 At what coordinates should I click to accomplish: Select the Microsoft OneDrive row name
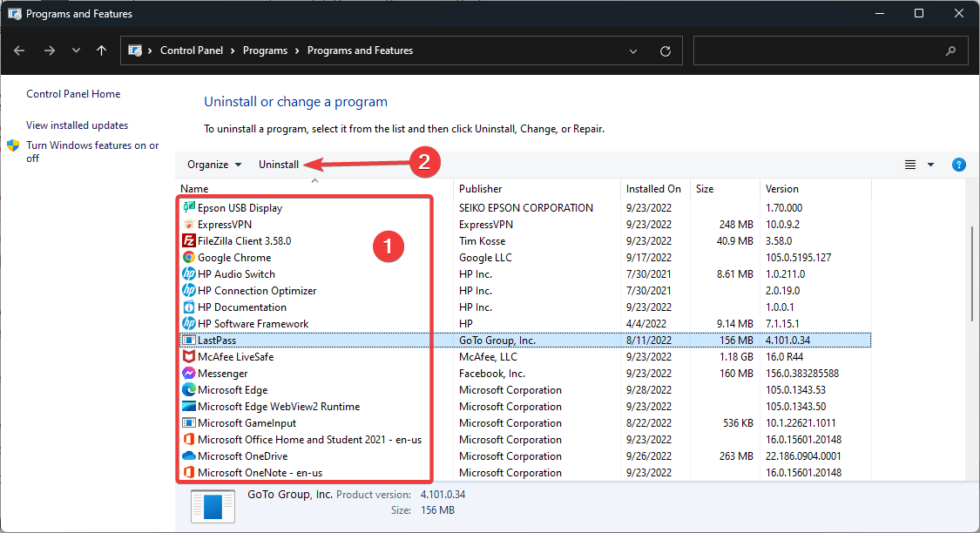click(242, 456)
